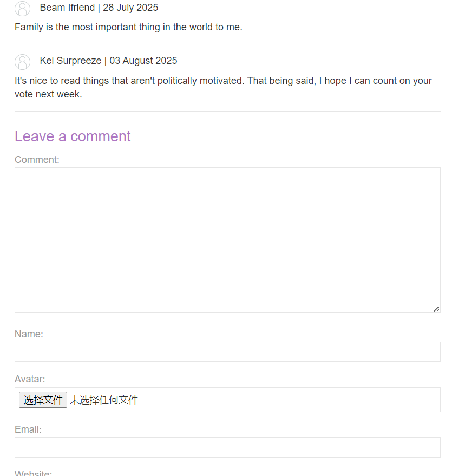The image size is (465, 476).
Task: Click the 03 August 2025 comment date
Action: pos(143,61)
